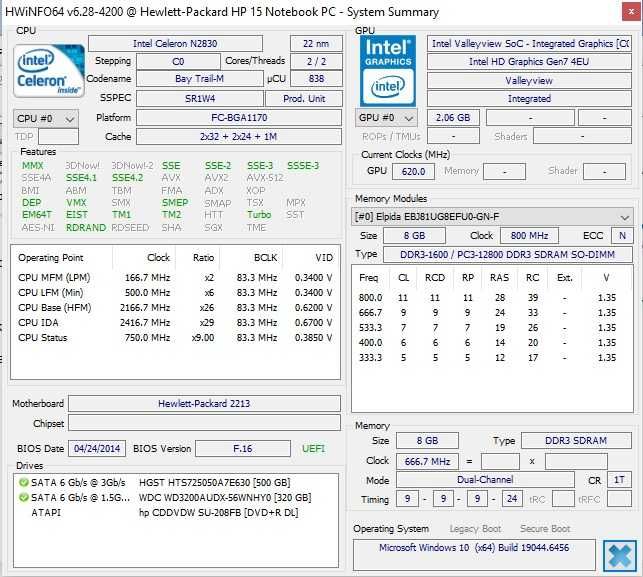Close the System Summary window via red X

tap(632, 12)
